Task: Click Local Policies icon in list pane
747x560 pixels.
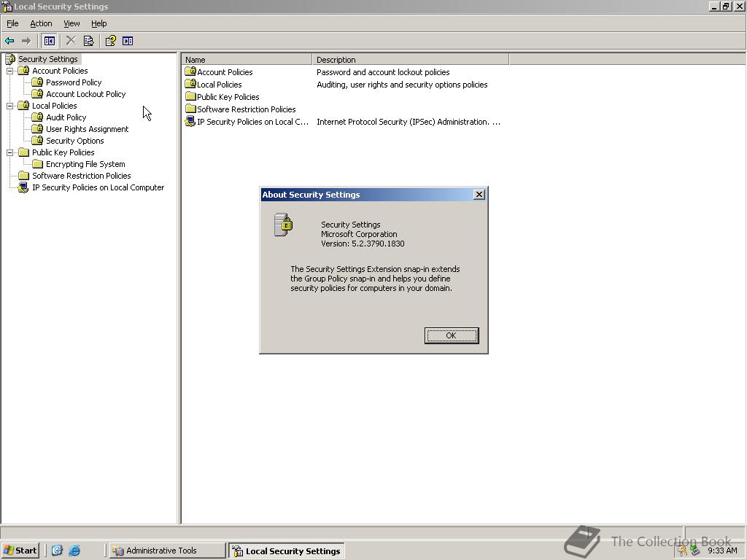Action: pos(190,85)
